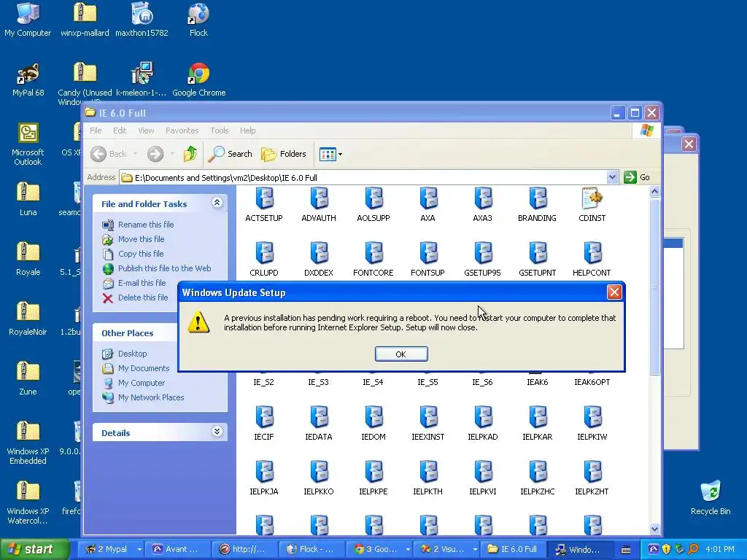Collapse the File and Folder Tasks panel
The height and width of the screenshot is (560, 747).
[x=217, y=203]
